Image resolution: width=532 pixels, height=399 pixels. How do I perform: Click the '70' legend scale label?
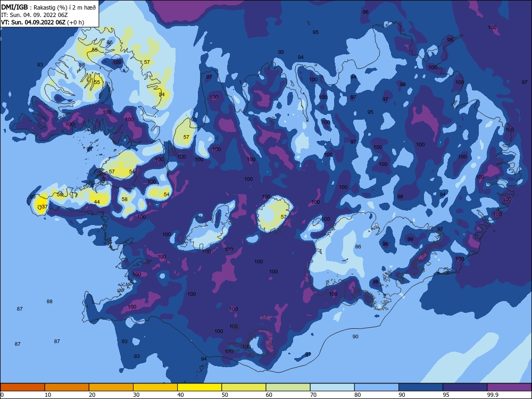(x=313, y=395)
